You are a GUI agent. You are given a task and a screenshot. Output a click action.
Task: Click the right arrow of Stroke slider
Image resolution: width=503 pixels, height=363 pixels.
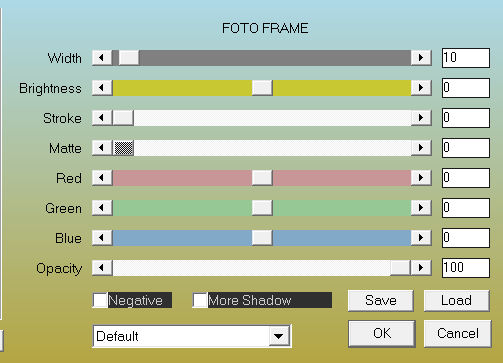(x=421, y=118)
